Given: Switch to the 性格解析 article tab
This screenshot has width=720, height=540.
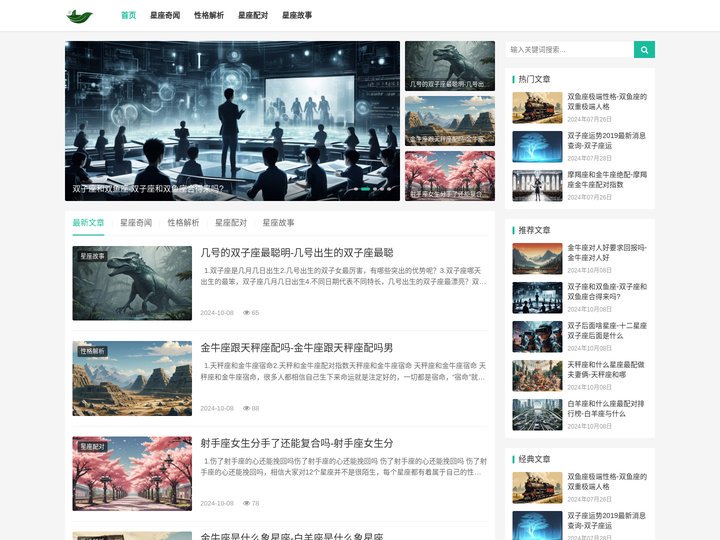Looking at the screenshot, I should click(183, 223).
